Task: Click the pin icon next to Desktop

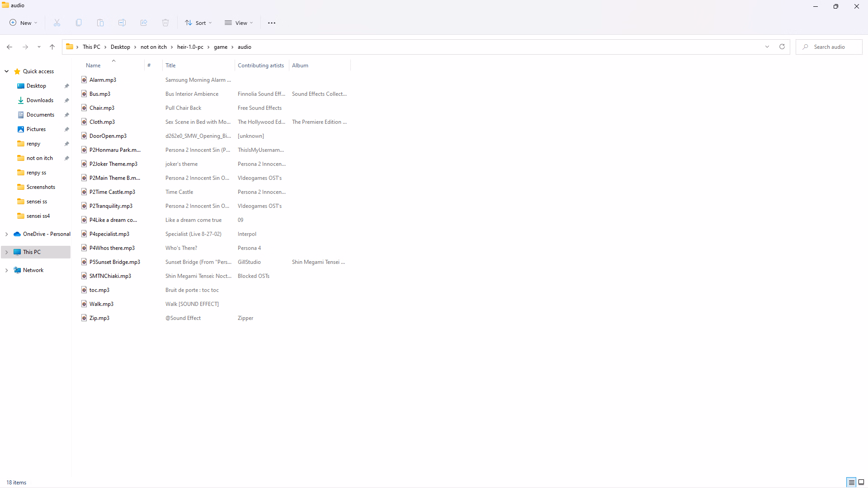Action: 67,86
